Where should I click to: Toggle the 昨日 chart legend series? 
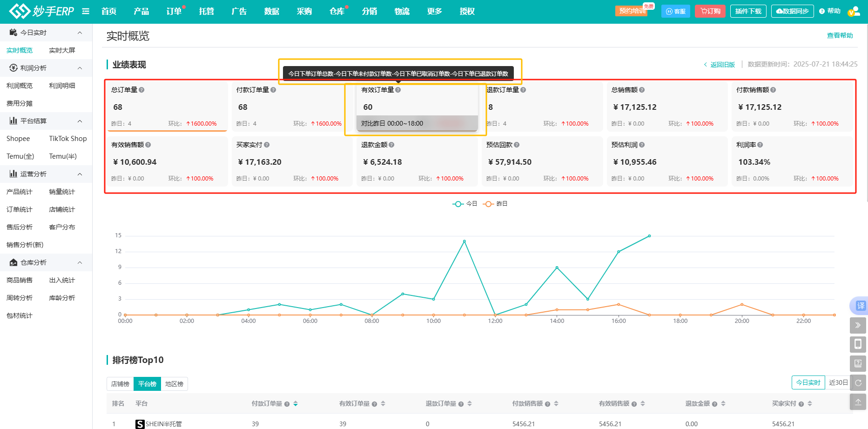[495, 204]
